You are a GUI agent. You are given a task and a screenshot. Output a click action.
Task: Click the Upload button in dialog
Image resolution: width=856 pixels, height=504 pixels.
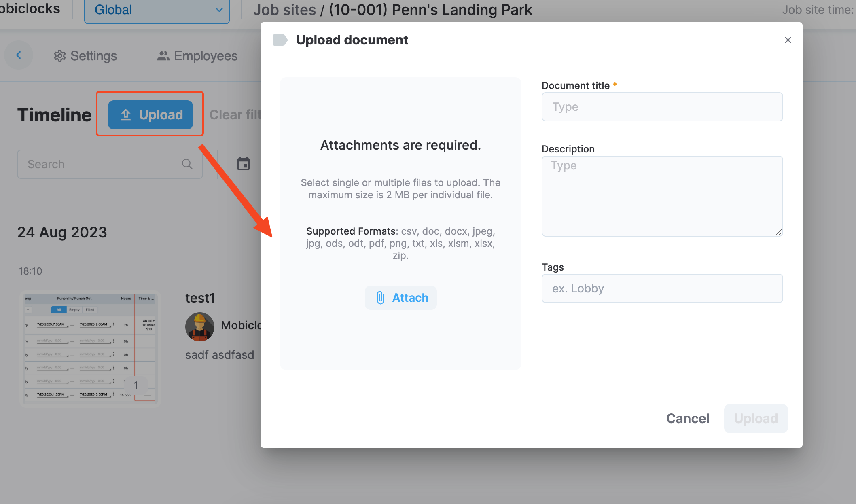[x=756, y=418]
